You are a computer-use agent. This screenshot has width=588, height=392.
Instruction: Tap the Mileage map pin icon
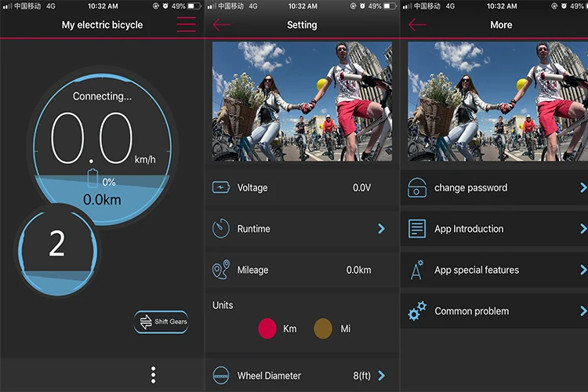[221, 270]
